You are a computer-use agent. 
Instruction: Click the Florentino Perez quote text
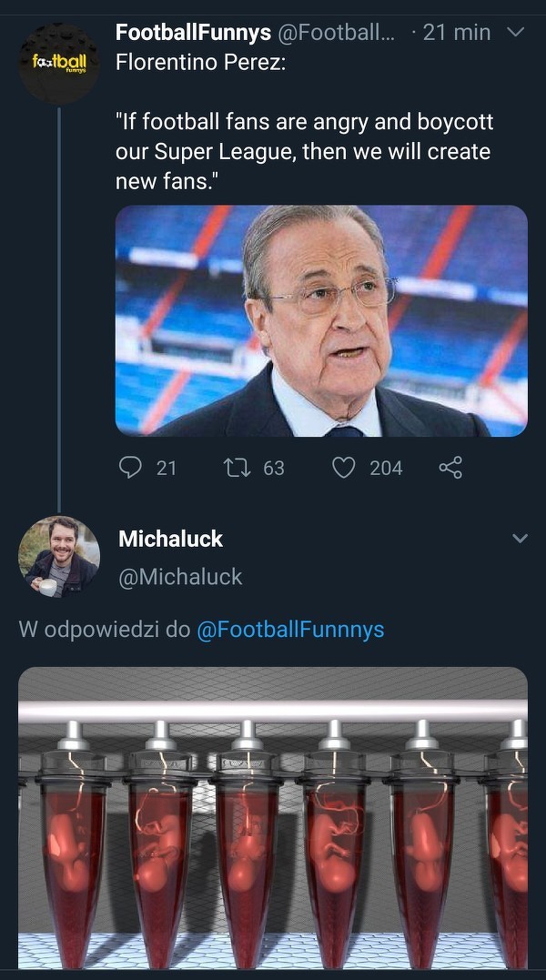[x=304, y=151]
